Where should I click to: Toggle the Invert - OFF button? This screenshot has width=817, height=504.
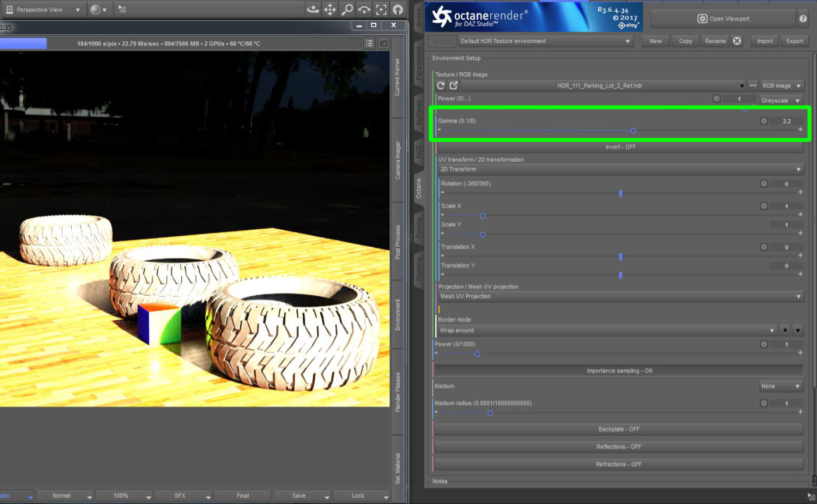620,147
